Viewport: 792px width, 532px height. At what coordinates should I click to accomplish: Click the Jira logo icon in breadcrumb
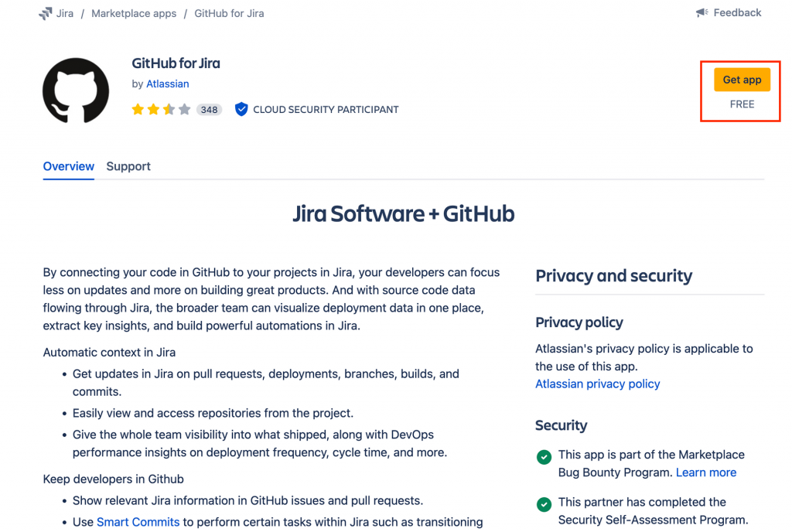45,14
